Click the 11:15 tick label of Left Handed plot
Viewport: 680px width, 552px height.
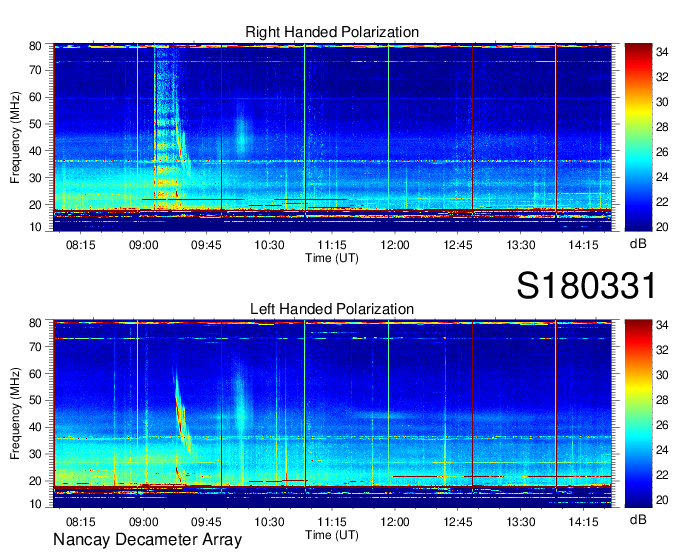click(332, 522)
